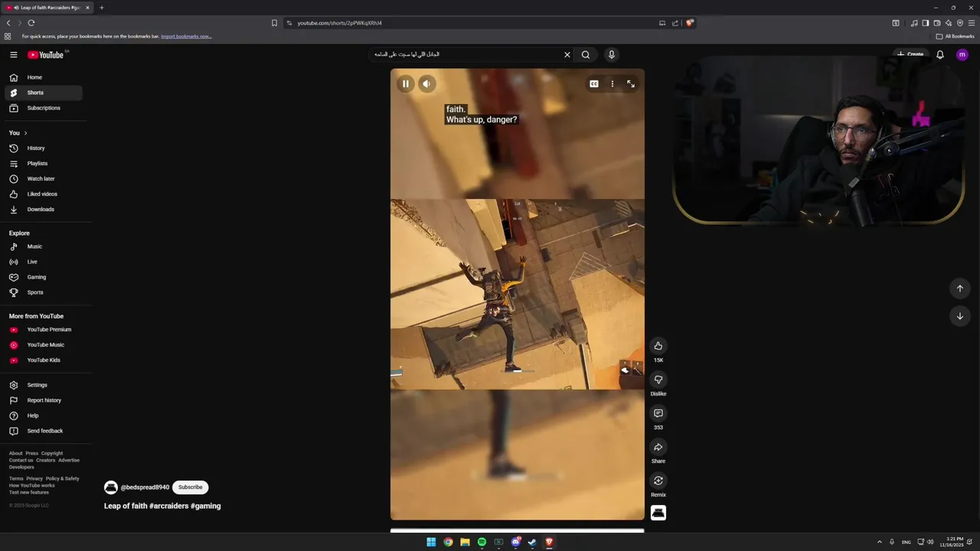Mute the Shorts video volume
The image size is (980, 551).
pyautogui.click(x=427, y=83)
